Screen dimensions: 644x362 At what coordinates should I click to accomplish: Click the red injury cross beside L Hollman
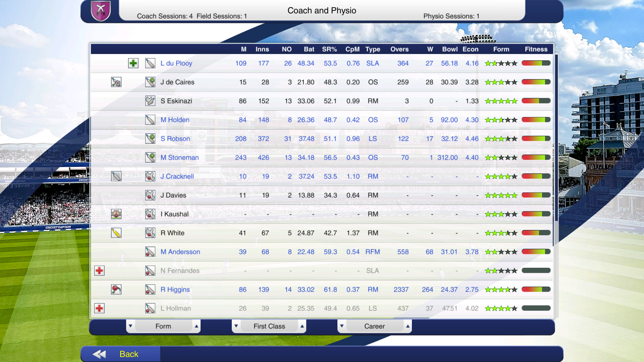tap(99, 308)
